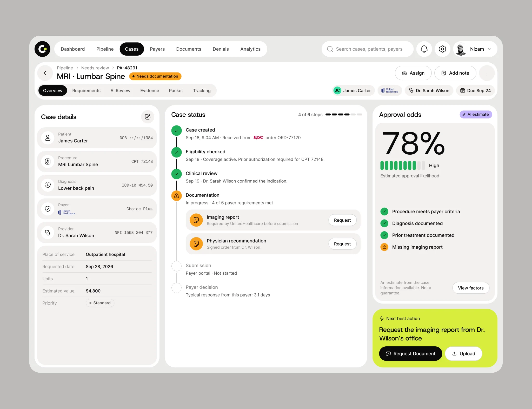Click the Pipeline breadcrumb link
The image size is (532, 409).
click(65, 68)
